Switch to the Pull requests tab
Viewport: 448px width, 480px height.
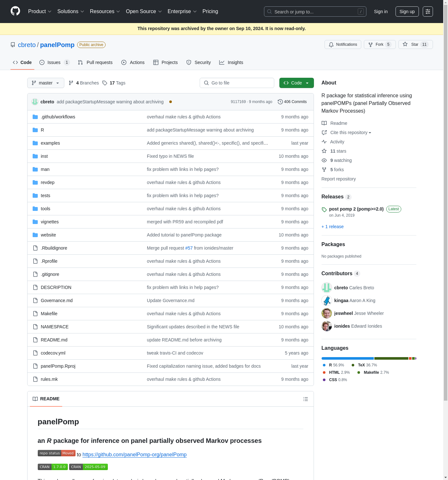click(x=95, y=62)
